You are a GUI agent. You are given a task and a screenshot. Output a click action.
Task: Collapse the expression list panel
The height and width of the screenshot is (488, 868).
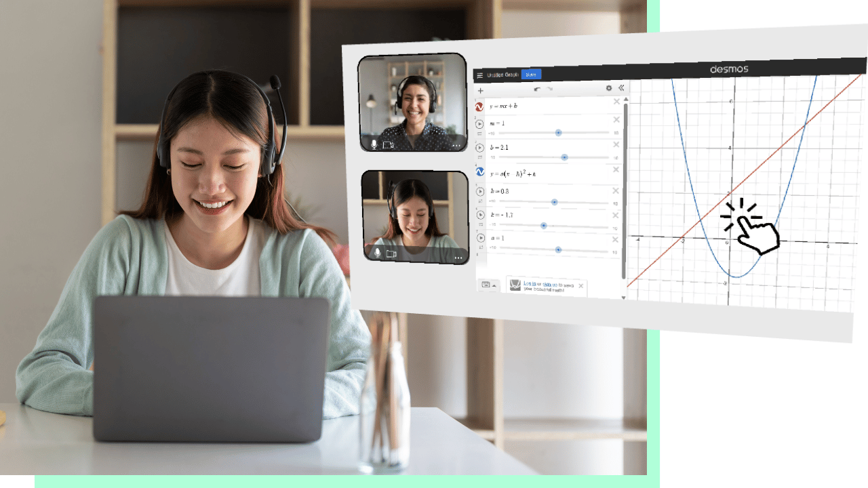point(620,87)
